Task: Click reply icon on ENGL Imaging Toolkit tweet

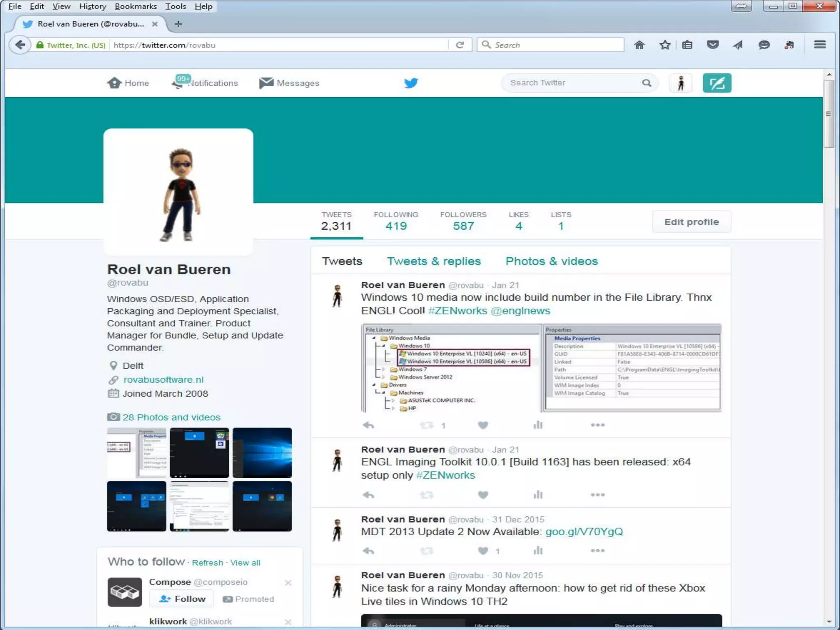Action: click(x=368, y=495)
